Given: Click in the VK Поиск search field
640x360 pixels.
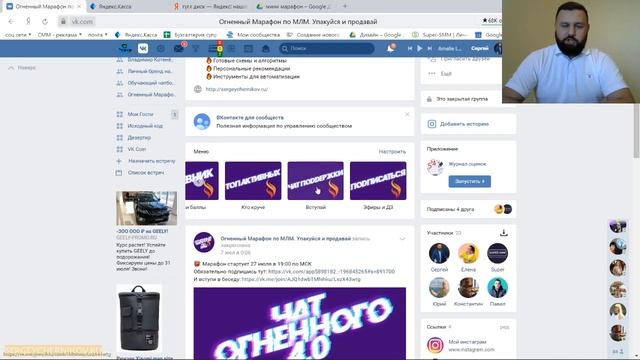Looking at the screenshot, I should pos(327,49).
